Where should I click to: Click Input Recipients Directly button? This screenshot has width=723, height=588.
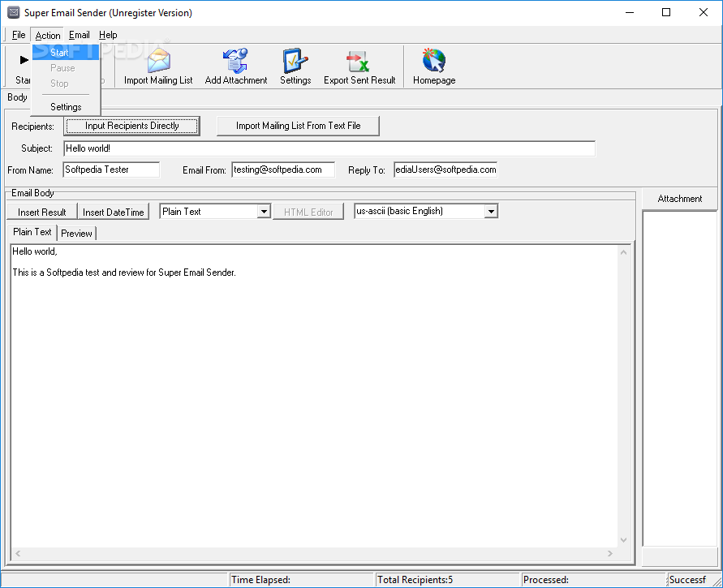pos(132,126)
